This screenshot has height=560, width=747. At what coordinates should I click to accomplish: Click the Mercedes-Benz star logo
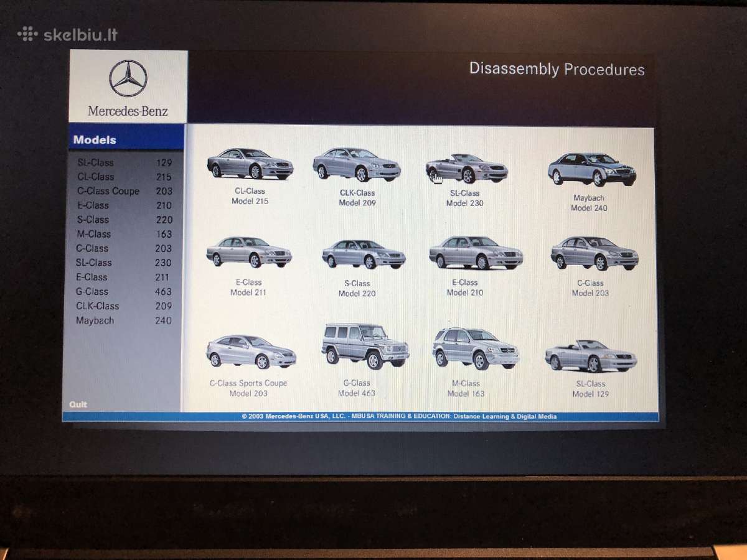(128, 78)
